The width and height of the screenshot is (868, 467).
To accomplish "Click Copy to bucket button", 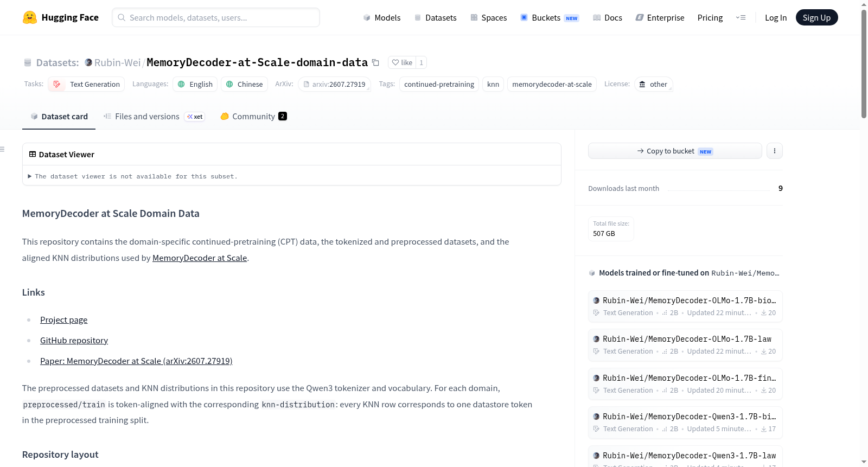I will click(x=675, y=151).
